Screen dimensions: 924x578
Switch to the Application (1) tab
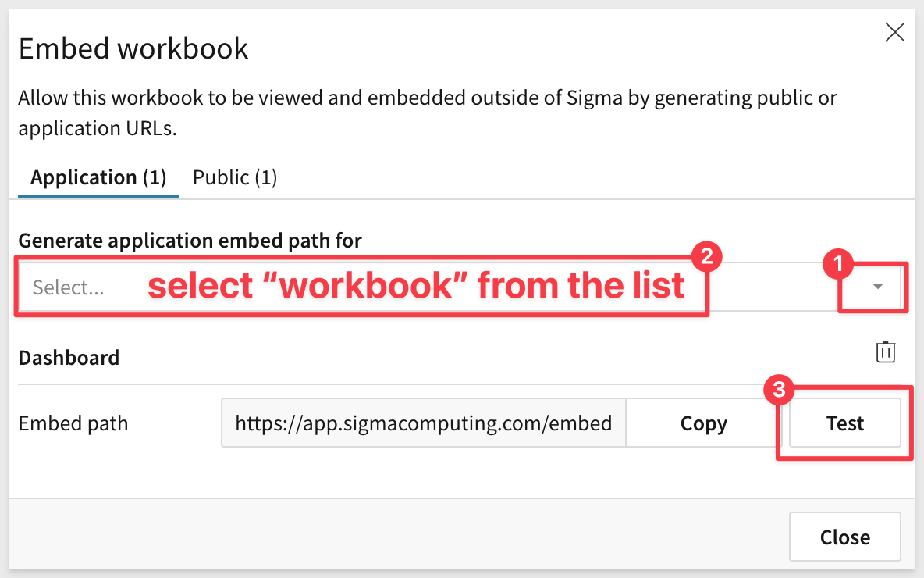(98, 177)
